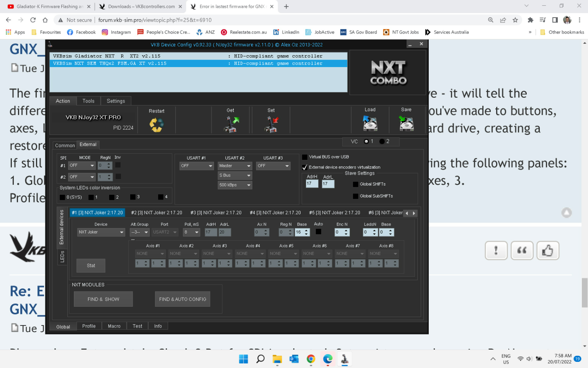Select VC radio button 1
This screenshot has height=368, width=588.
366,141
